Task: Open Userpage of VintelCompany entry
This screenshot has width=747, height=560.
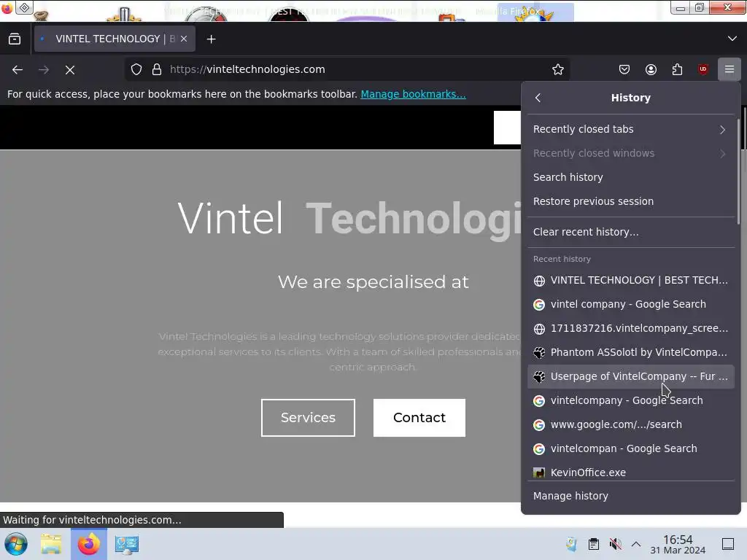Action: [631, 377]
